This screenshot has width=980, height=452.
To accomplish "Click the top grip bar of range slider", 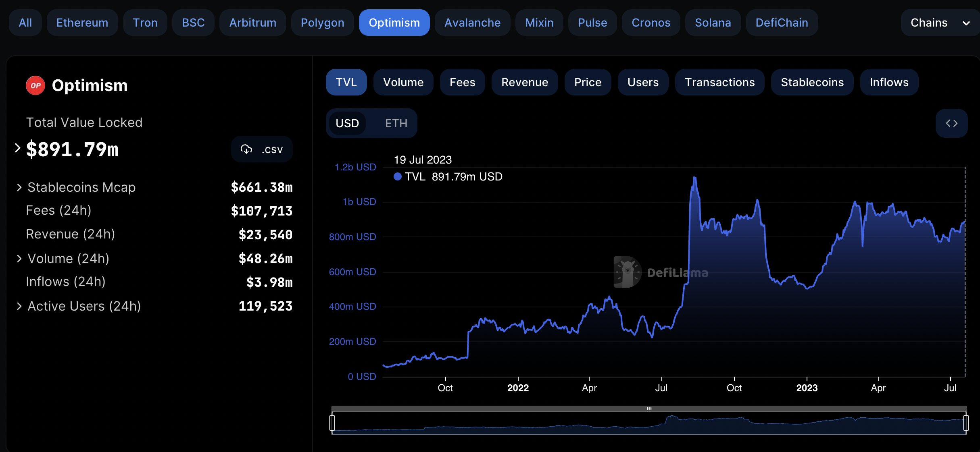I will click(x=649, y=408).
